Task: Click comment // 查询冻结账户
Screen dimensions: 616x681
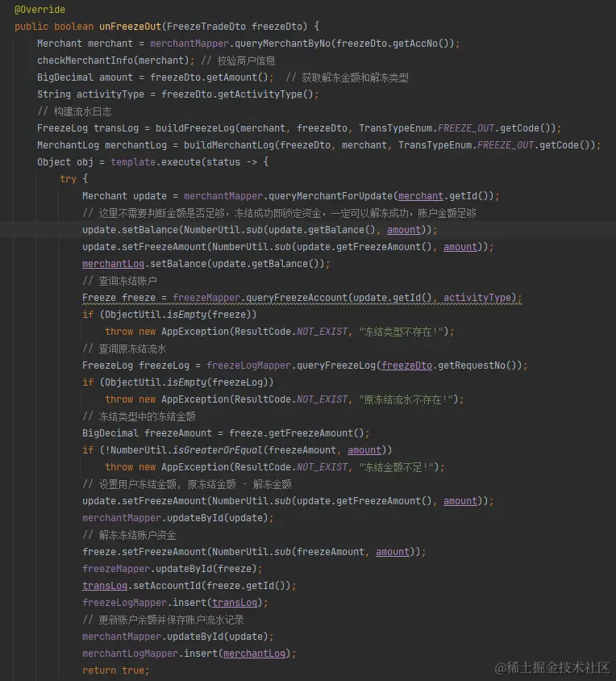Action: 120,281
